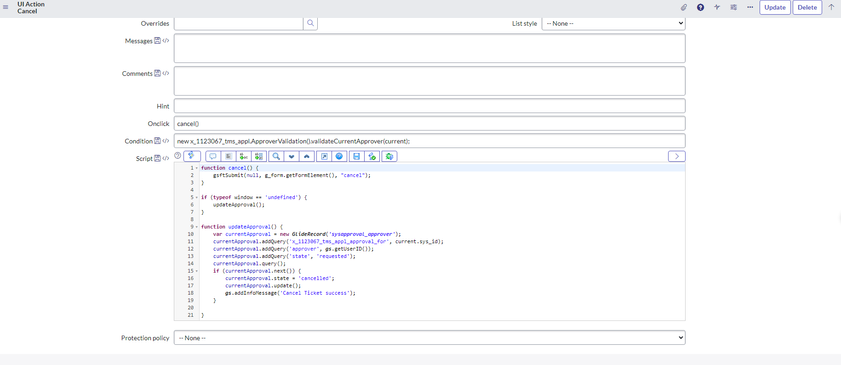Click the Delete button
841x365 pixels.
[807, 8]
